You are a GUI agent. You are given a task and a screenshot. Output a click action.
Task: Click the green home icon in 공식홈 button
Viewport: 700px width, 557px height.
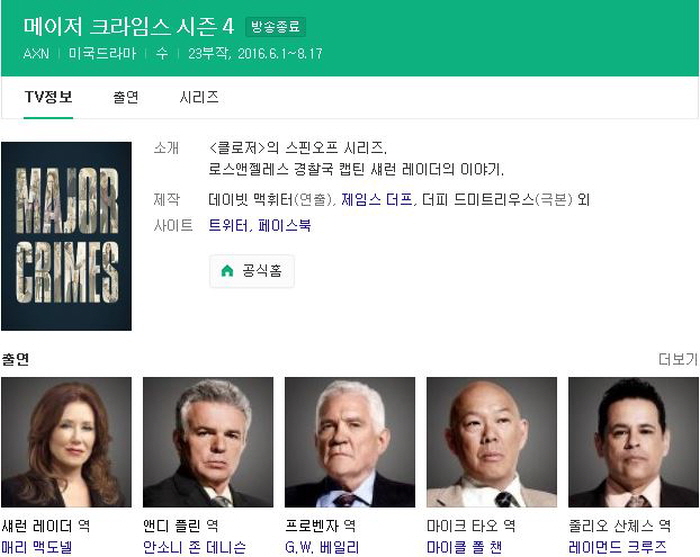pos(227,270)
